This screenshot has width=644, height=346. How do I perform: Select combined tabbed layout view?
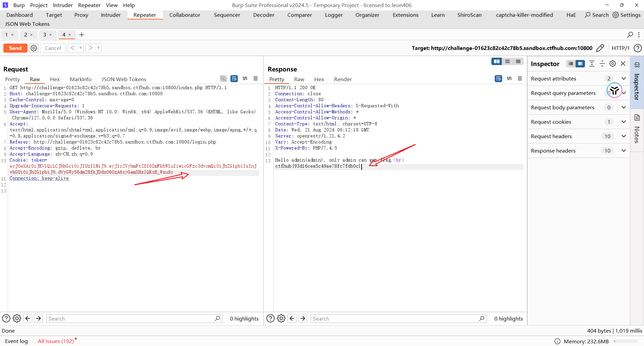coord(518,61)
